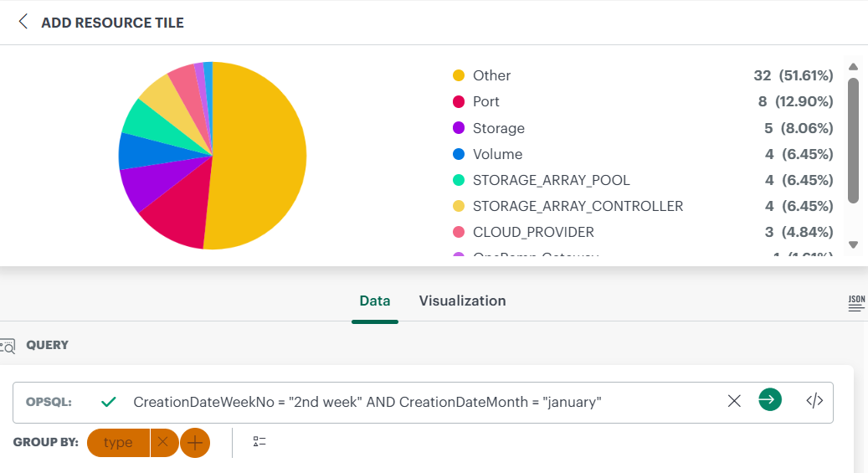Click the legend scrollbar thumb

click(x=853, y=141)
